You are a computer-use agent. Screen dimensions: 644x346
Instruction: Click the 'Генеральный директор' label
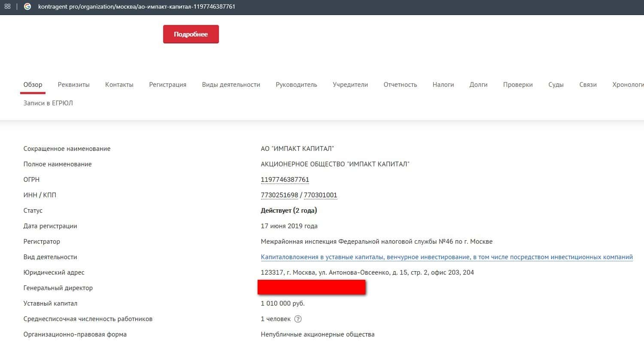click(x=58, y=288)
